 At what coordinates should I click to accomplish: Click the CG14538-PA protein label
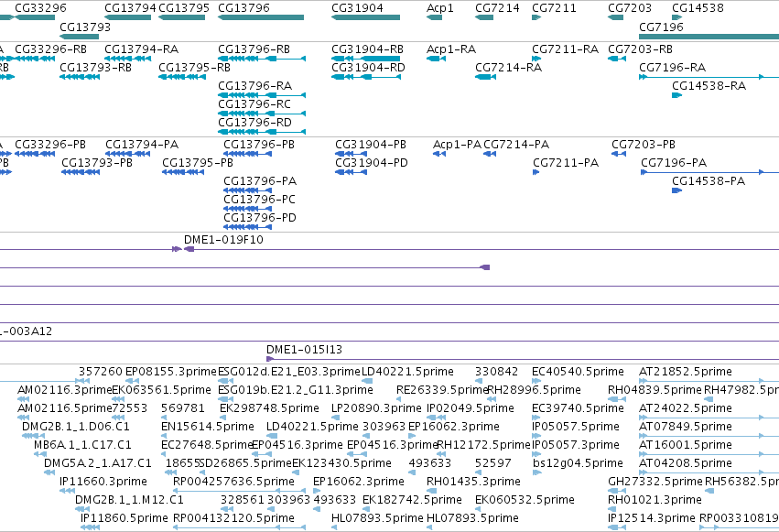(709, 181)
